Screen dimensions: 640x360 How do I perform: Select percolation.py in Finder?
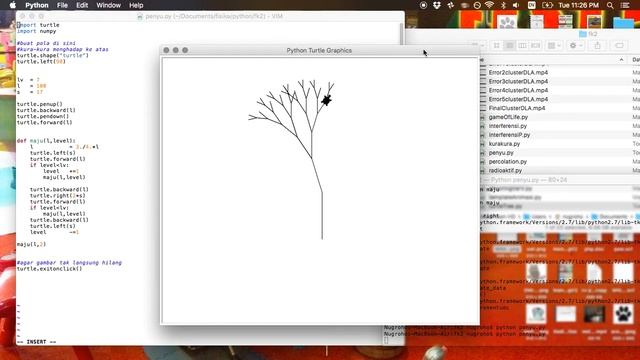point(508,162)
